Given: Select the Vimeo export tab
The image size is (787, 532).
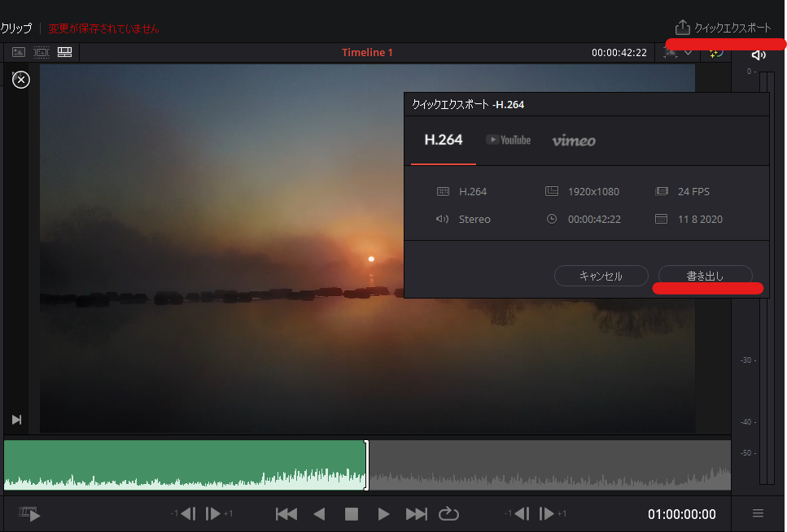Looking at the screenshot, I should (574, 141).
